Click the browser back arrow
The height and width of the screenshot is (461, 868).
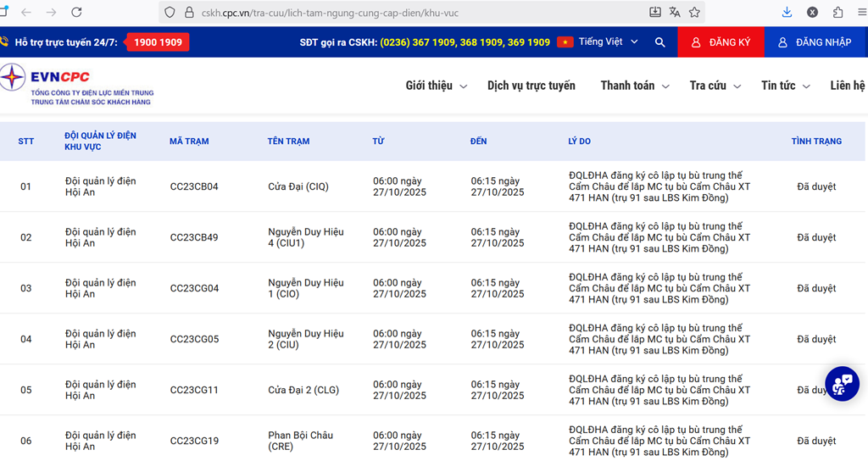[x=26, y=13]
